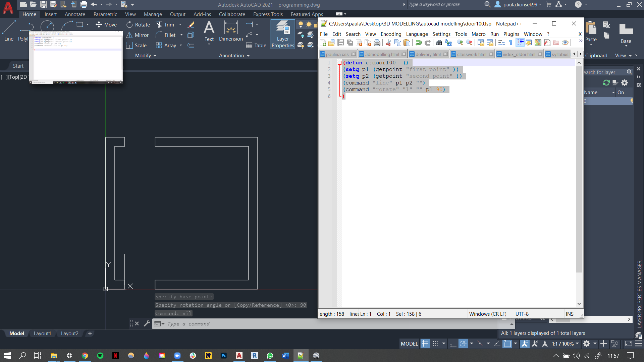
Task: Pick the Mirror tool in Modify panel
Action: (x=138, y=35)
